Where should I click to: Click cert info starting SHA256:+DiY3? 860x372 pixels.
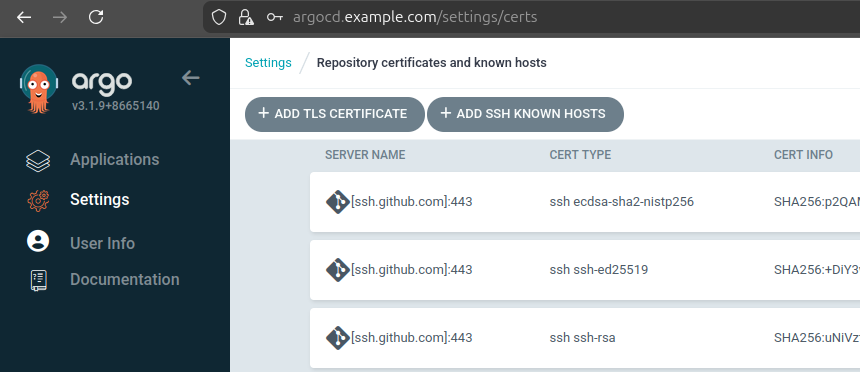817,270
